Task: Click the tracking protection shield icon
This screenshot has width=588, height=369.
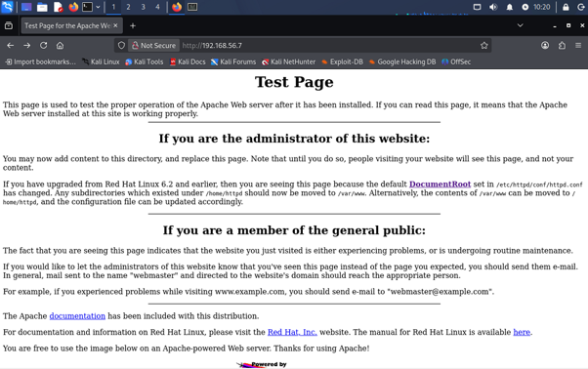Action: [x=121, y=45]
